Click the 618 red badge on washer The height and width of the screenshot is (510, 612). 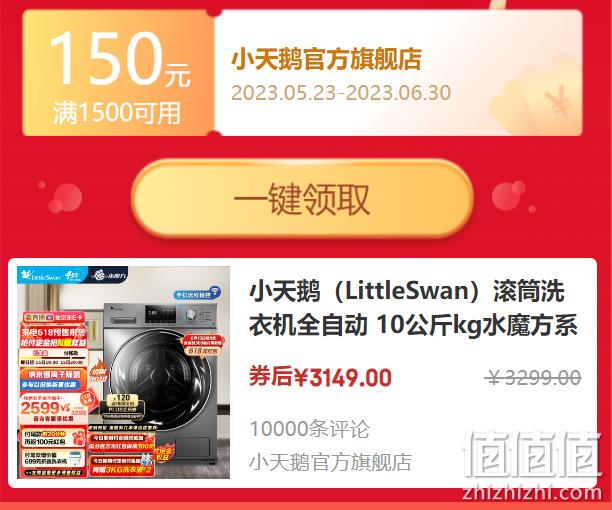pyautogui.click(x=202, y=345)
